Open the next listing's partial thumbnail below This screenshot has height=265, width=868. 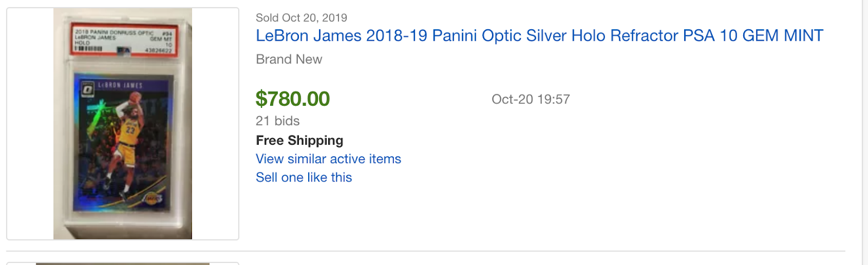pos(123,263)
